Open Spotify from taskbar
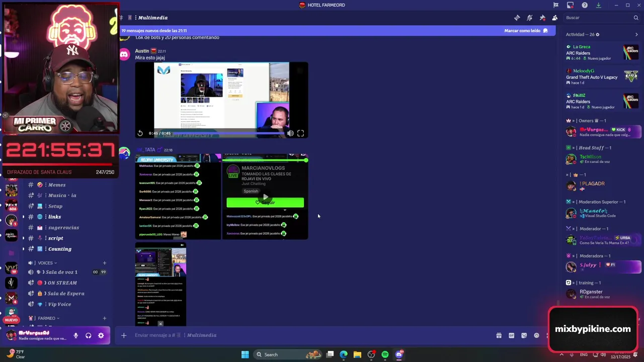This screenshot has height=362, width=644. pyautogui.click(x=385, y=354)
